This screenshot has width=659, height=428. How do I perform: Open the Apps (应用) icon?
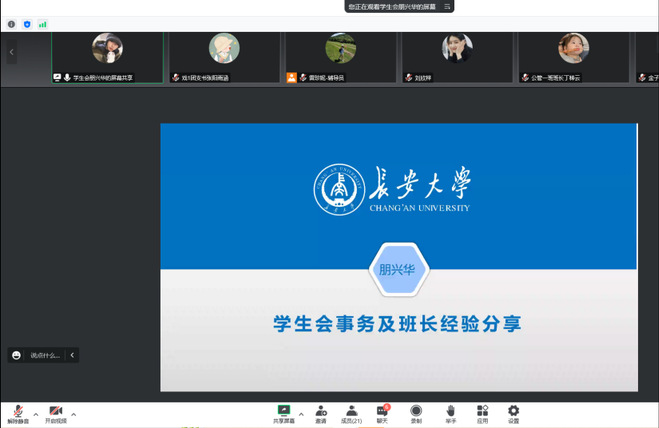click(482, 411)
